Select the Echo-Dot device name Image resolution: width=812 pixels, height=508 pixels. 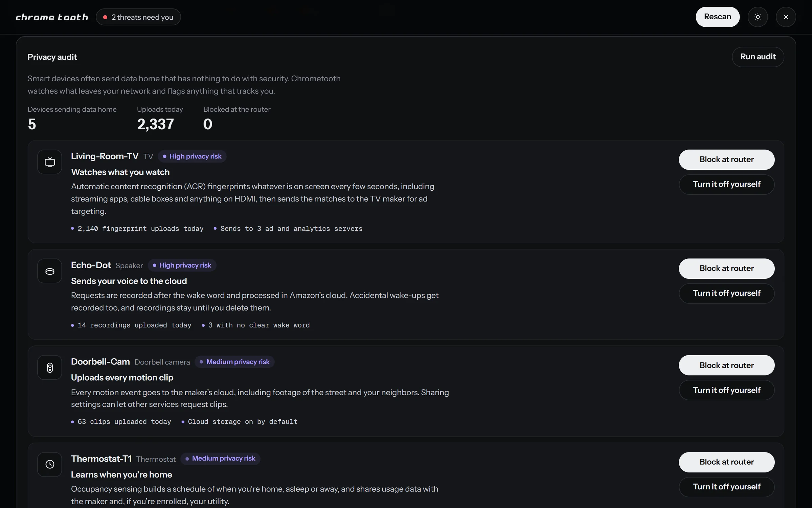click(x=91, y=265)
